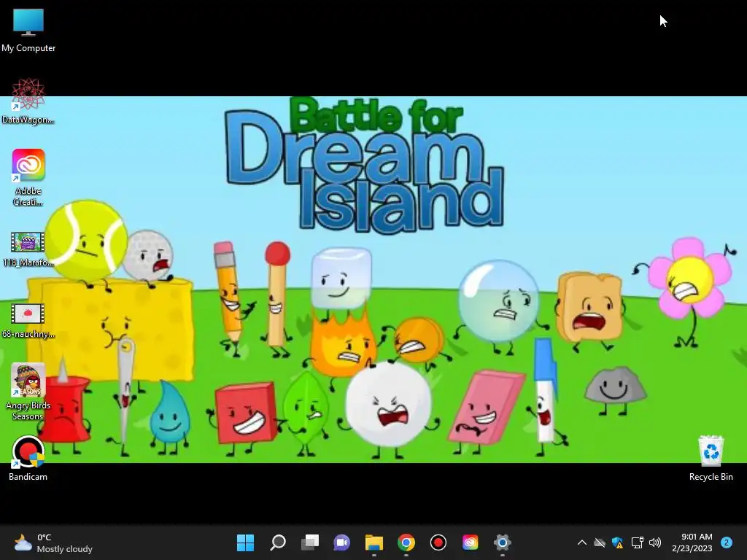Open taskbar Search magnifier
This screenshot has width=747, height=560.
[278, 542]
